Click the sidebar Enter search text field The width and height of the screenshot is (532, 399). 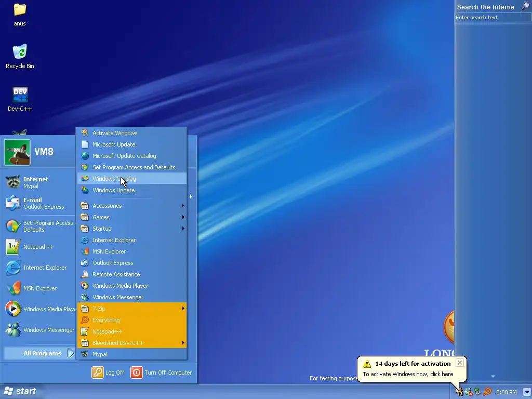click(494, 18)
